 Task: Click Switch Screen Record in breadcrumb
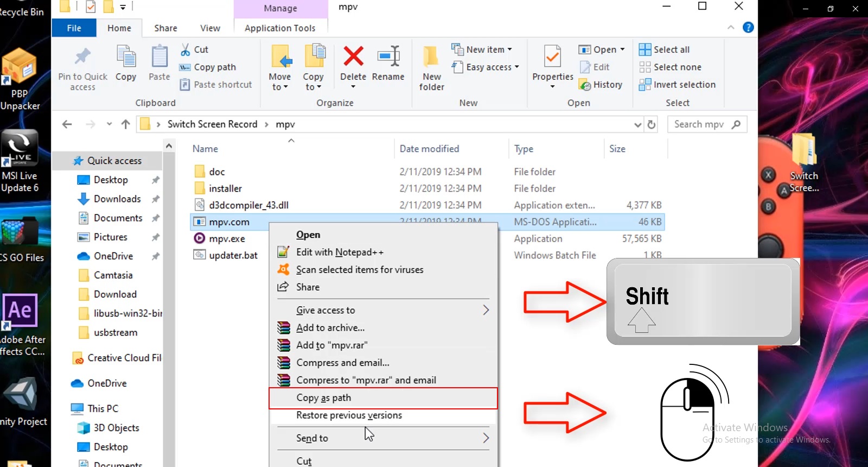point(212,124)
